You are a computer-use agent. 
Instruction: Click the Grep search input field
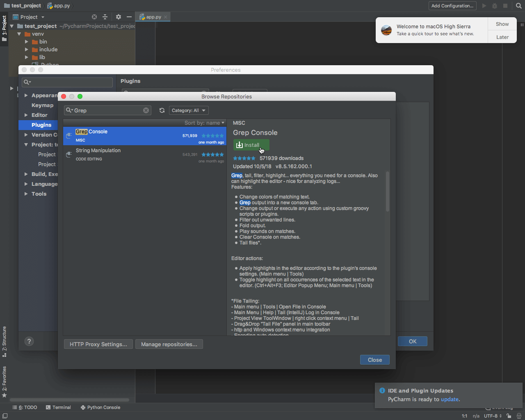coord(107,110)
